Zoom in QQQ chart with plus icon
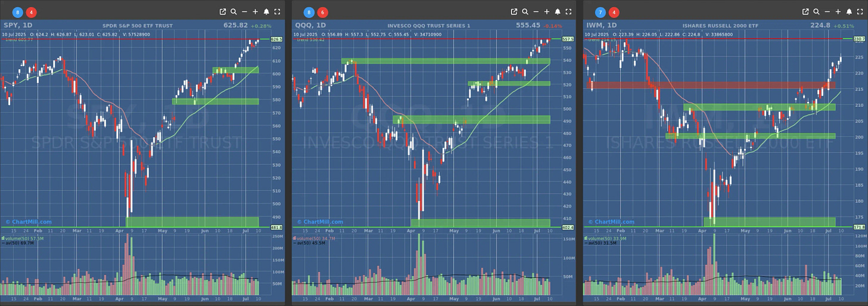This screenshot has width=868, height=306. coord(547,12)
